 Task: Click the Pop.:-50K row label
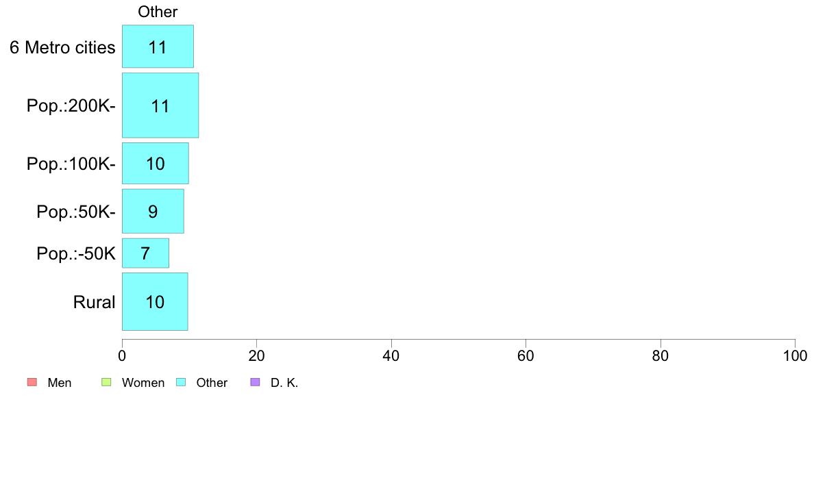[76, 253]
